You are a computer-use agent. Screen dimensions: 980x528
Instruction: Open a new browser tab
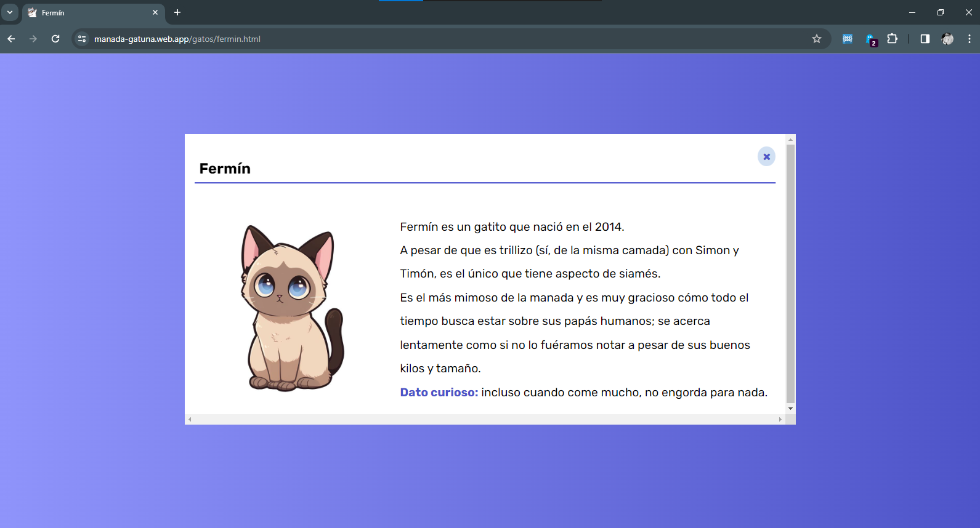pos(177,12)
